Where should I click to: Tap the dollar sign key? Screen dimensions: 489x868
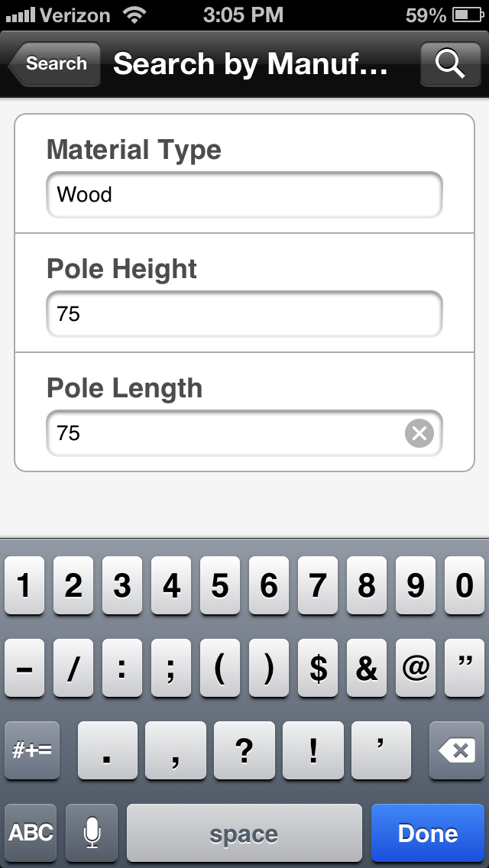pos(318,668)
